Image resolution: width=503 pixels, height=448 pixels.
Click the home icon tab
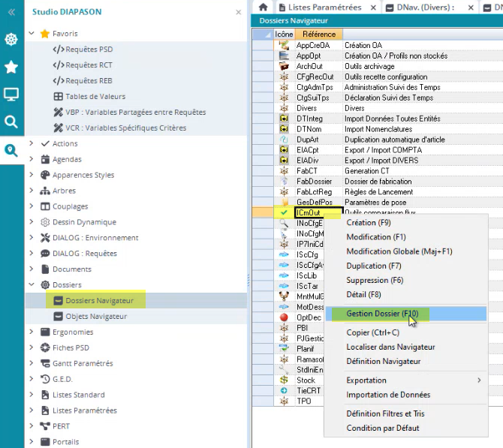[263, 8]
